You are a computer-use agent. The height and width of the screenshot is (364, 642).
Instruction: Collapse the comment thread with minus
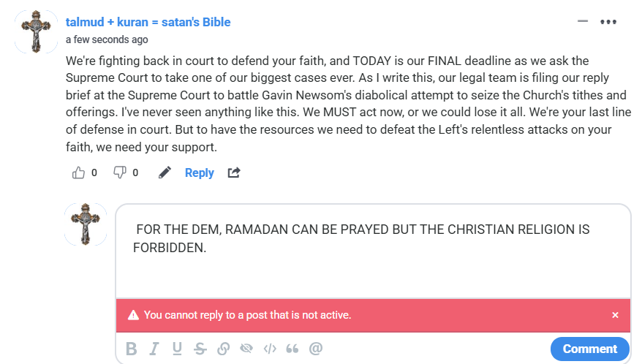pos(583,21)
